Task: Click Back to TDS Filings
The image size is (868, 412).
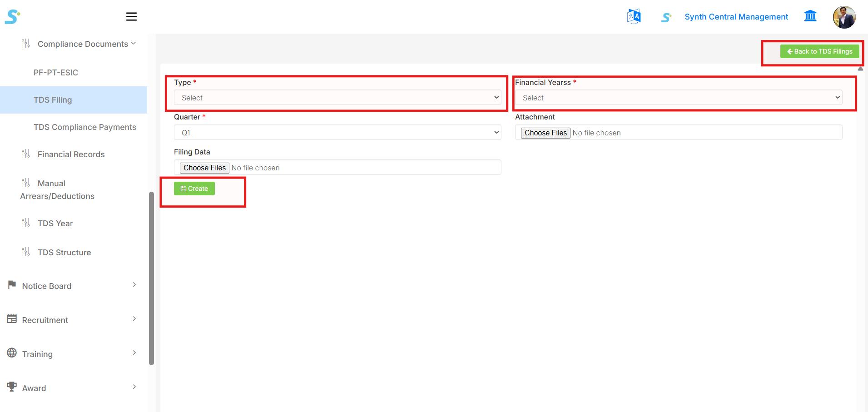Action: (x=819, y=51)
